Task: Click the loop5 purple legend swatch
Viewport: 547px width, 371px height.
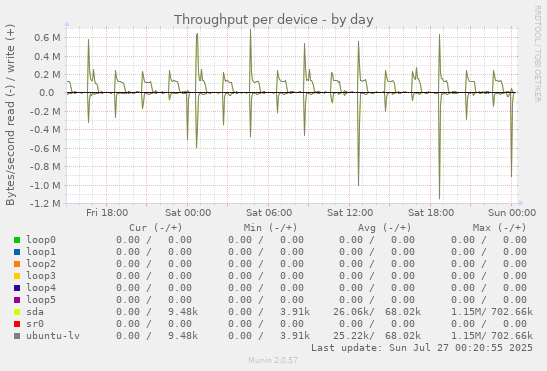Action: (17, 300)
